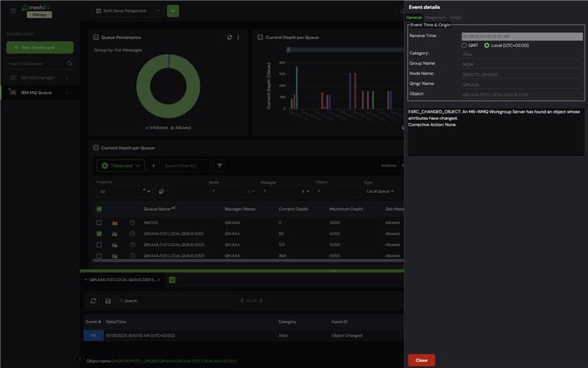Open the Type Local Queue dropdown
Screen dimensions: 588x368
pos(381,191)
